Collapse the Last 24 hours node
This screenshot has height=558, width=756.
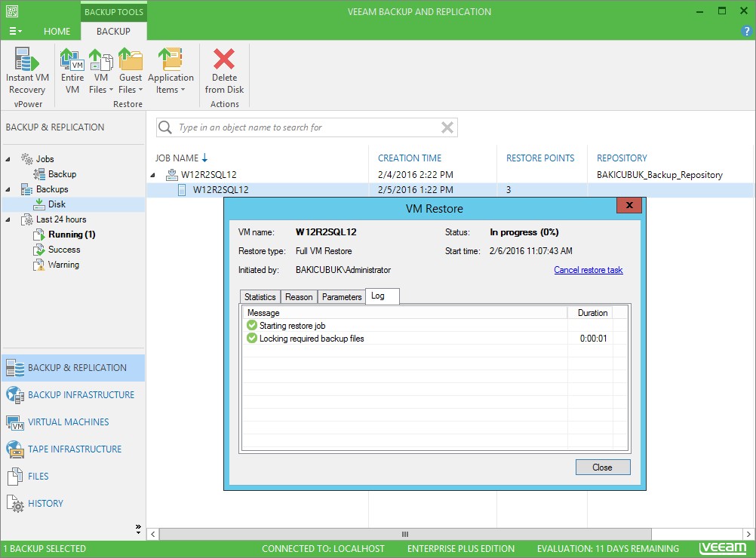pyautogui.click(x=8, y=219)
